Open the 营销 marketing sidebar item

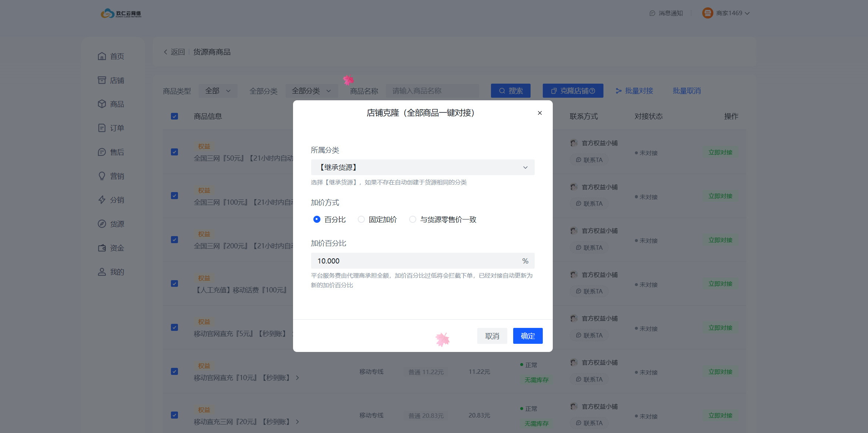pyautogui.click(x=111, y=176)
